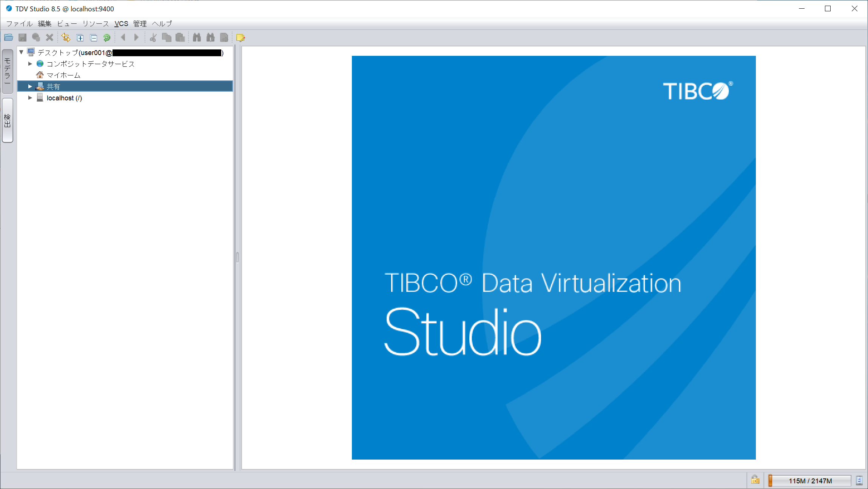
Task: Click the yellow left-right arrows icon
Action: point(66,37)
